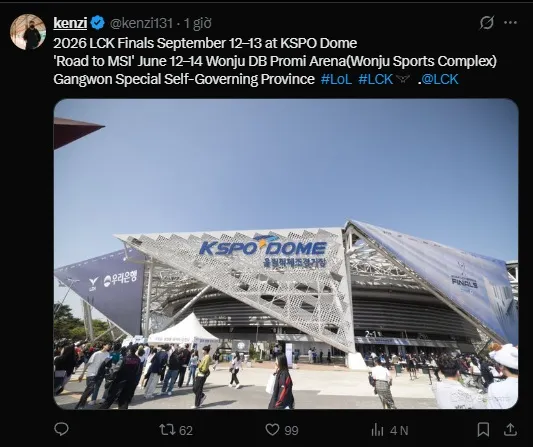Click the share upload-arrow icon
The height and width of the screenshot is (447, 533).
click(510, 430)
